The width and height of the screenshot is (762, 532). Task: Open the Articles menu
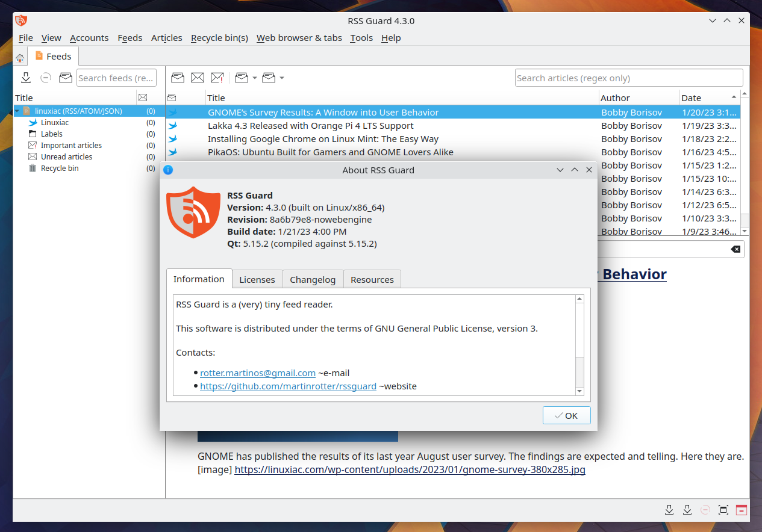tap(167, 38)
